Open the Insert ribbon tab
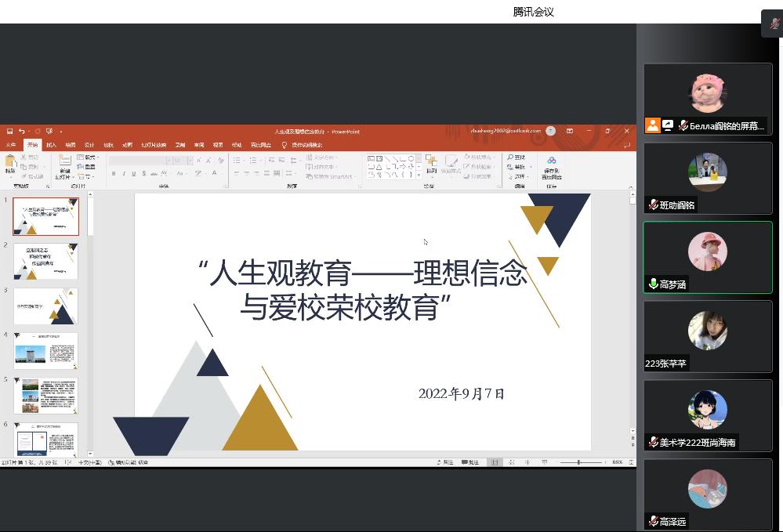The image size is (783, 532). coord(51,145)
